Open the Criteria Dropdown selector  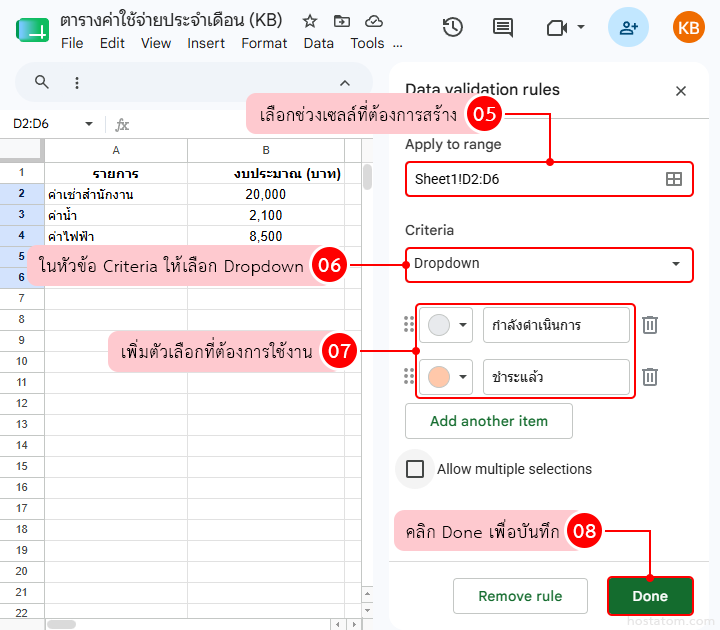click(x=549, y=264)
